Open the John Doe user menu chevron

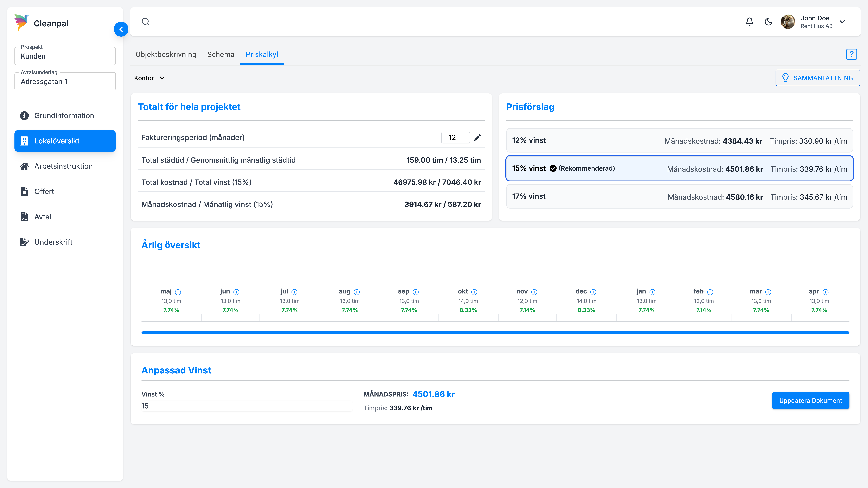842,22
